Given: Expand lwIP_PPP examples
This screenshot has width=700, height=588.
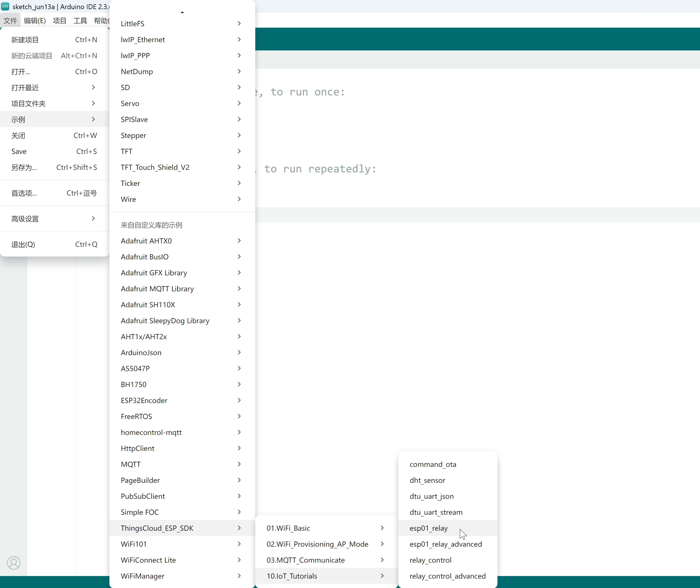Looking at the screenshot, I should click(x=182, y=56).
